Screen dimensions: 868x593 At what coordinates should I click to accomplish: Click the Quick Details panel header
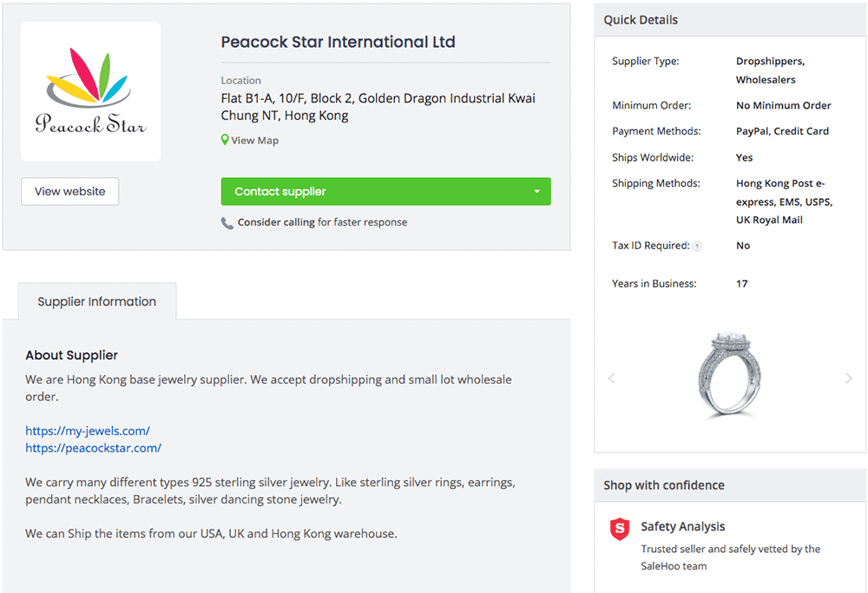641,20
